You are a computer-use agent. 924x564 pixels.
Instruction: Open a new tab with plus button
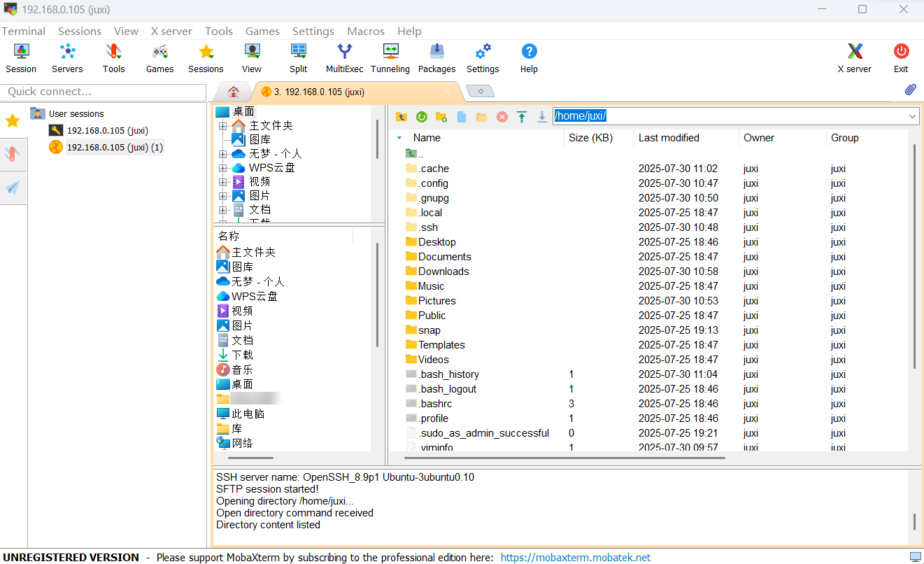point(481,92)
